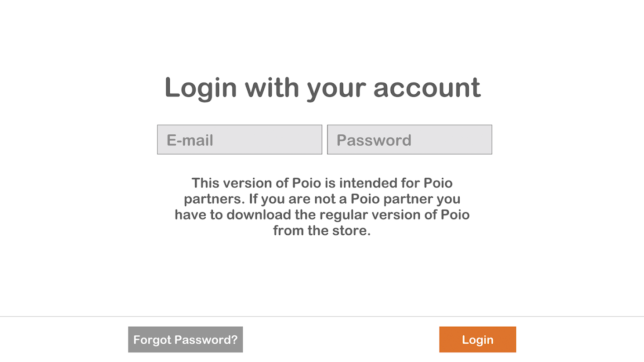Click the Poio partner notice paragraph
The height and width of the screenshot is (362, 644).
tap(322, 207)
